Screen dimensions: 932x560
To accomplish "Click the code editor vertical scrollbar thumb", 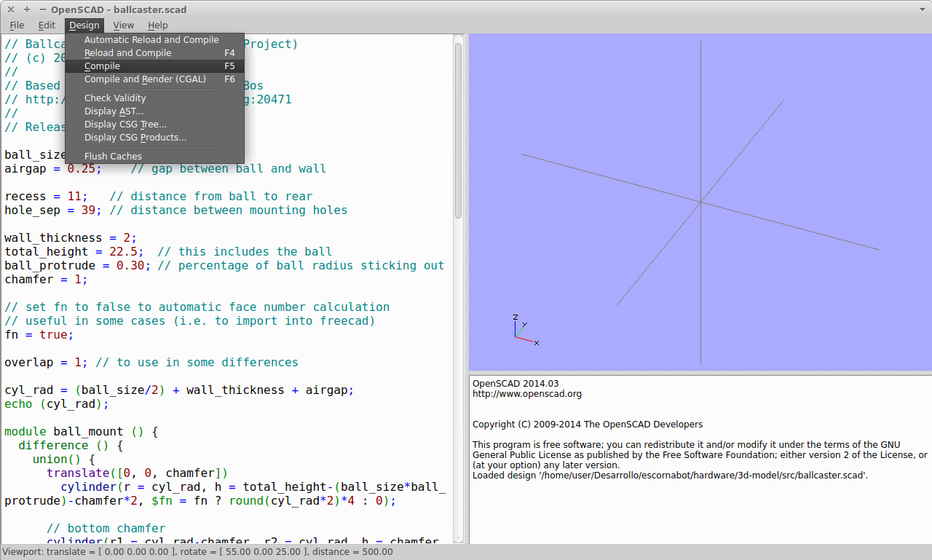I will click(458, 130).
